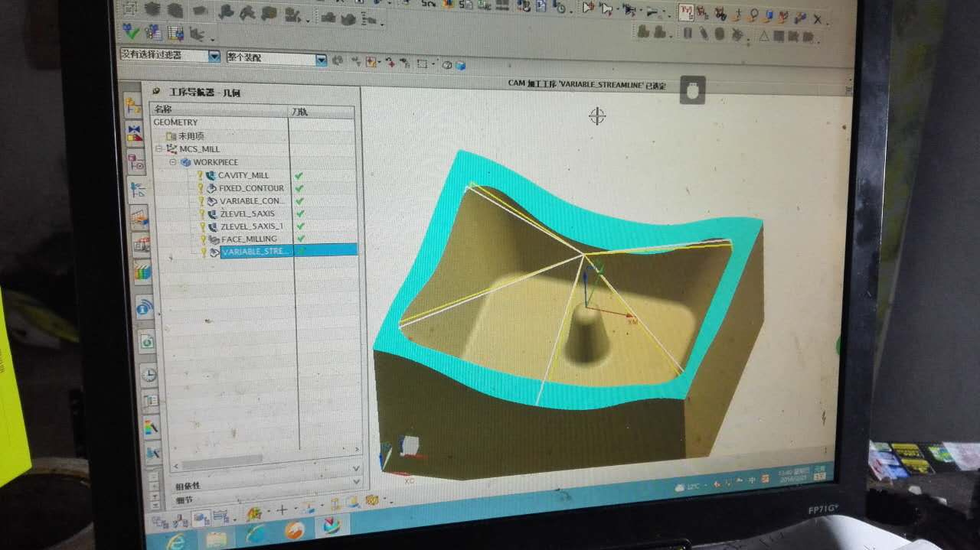Click the WORKPIECE cube icon
The image size is (980, 550).
[185, 162]
